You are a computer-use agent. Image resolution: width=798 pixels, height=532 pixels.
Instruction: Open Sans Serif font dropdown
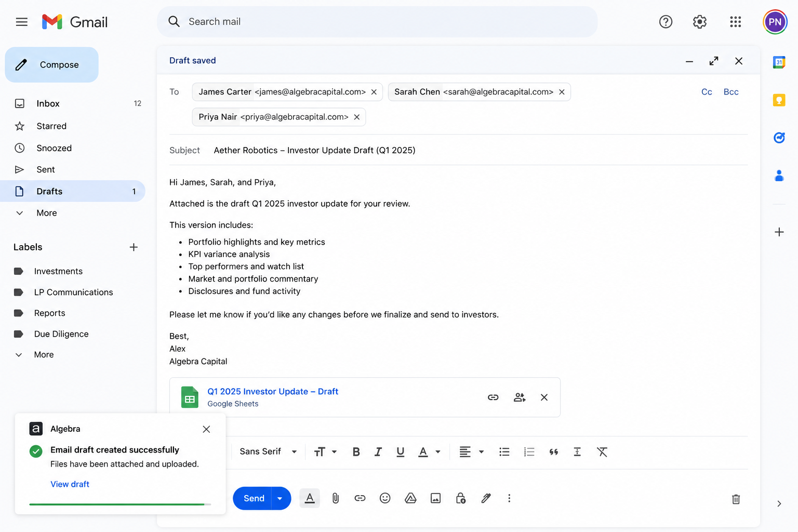268,451
